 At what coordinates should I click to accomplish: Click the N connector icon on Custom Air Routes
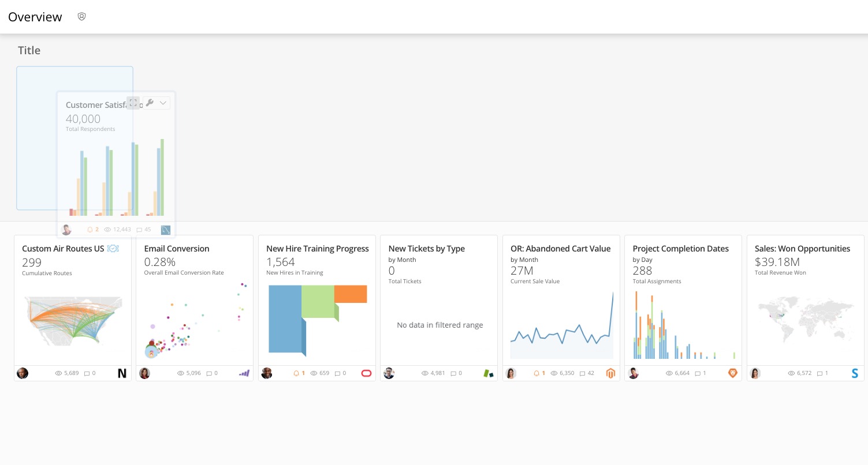[x=122, y=373]
